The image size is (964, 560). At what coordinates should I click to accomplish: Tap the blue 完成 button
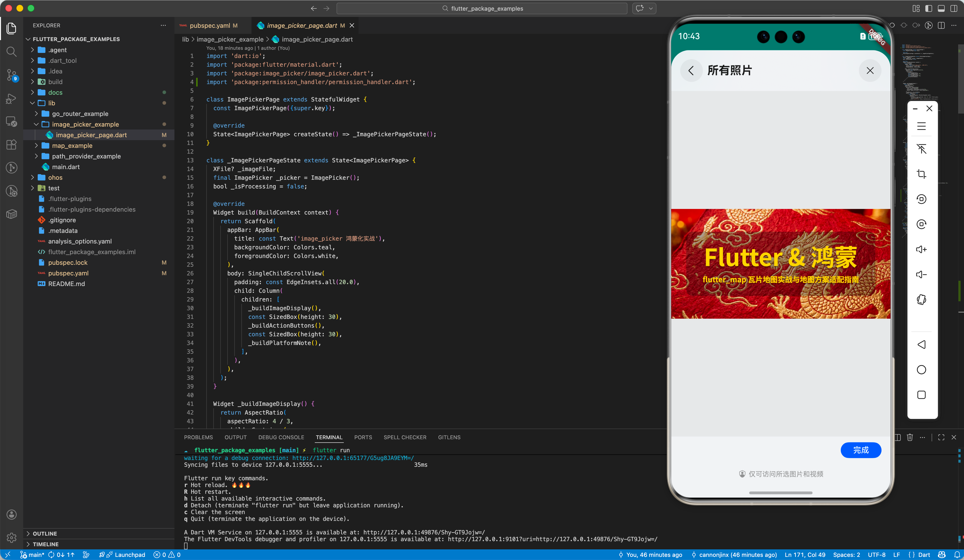pos(861,450)
